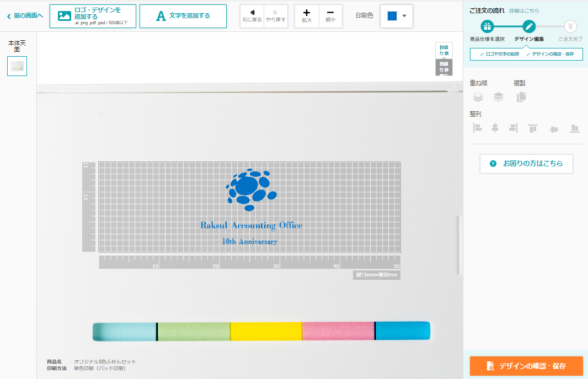This screenshot has height=379, width=588.
Task: Select the '10th Anniversary' text object
Action: coord(249,241)
